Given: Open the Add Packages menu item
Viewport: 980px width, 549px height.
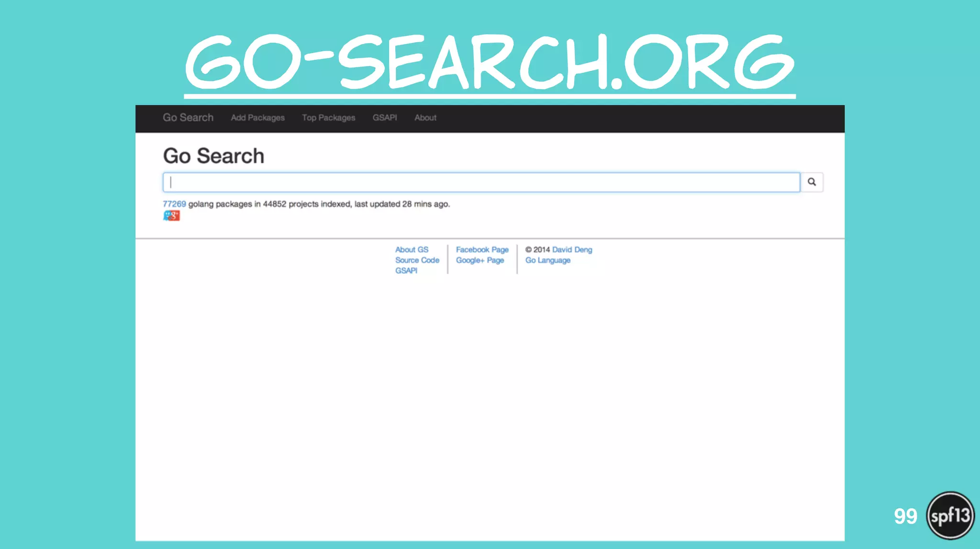Looking at the screenshot, I should (x=257, y=118).
